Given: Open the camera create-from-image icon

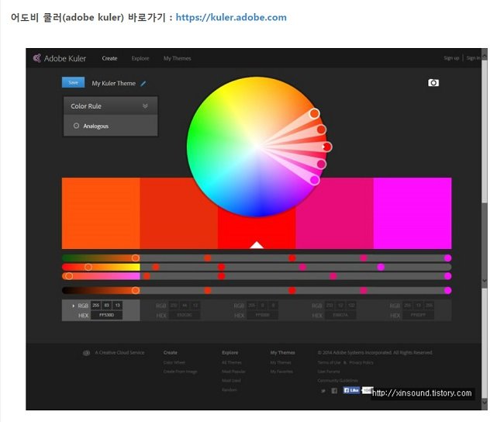Looking at the screenshot, I should [x=433, y=83].
